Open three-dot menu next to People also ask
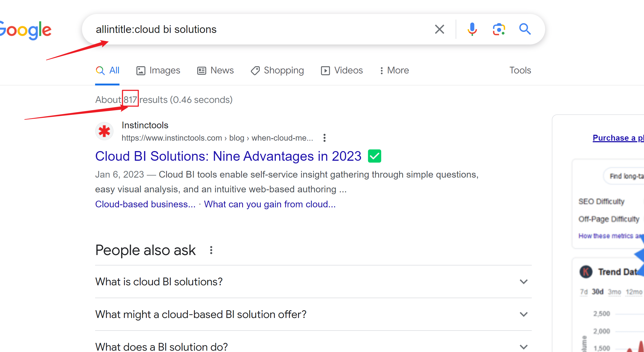Image resolution: width=644 pixels, height=352 pixels. click(211, 250)
